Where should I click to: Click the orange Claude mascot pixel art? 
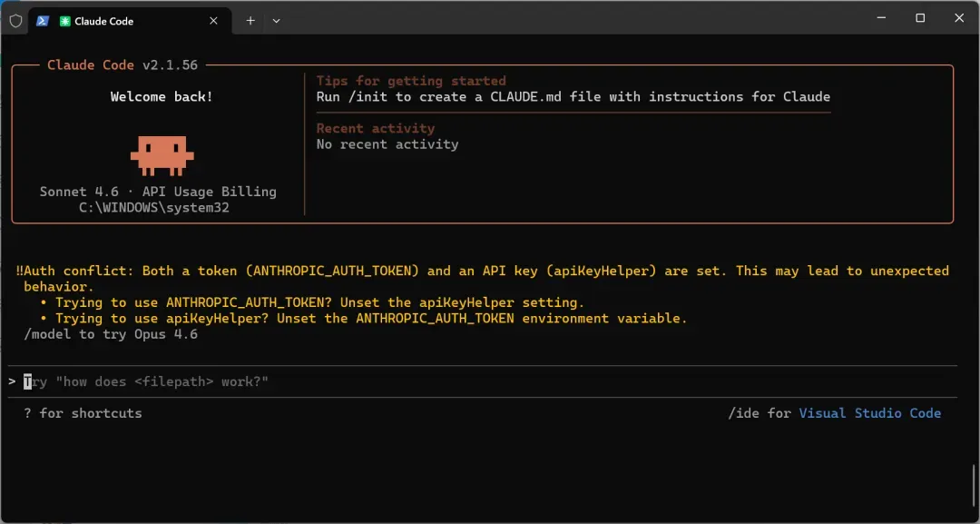pos(162,154)
